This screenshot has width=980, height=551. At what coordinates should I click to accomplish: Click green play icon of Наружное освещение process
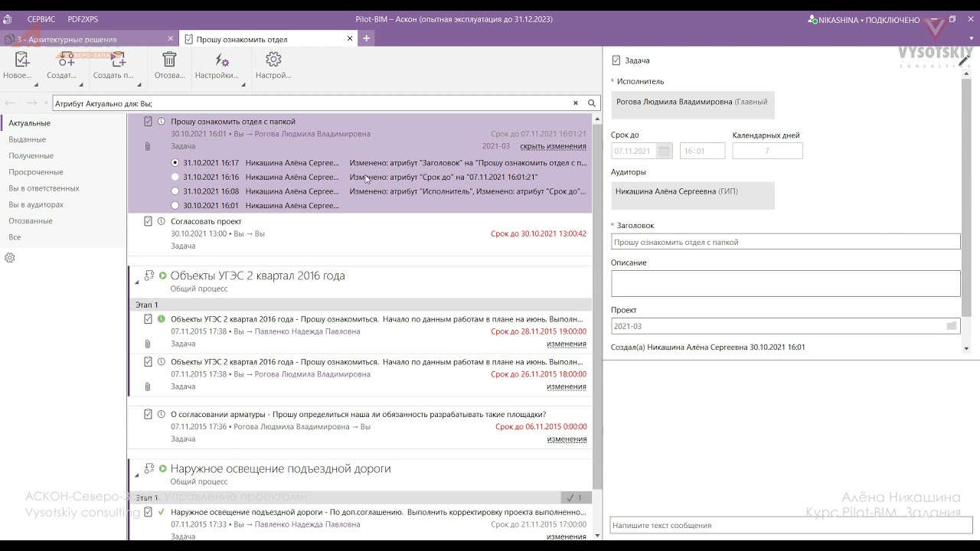(162, 468)
